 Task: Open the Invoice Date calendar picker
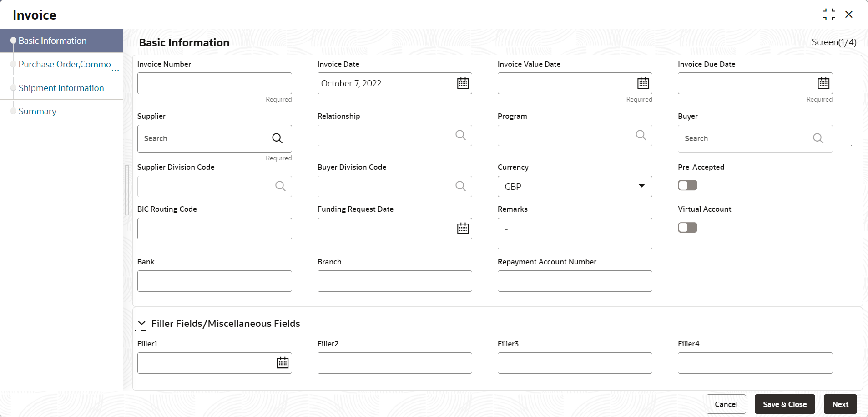tap(463, 83)
